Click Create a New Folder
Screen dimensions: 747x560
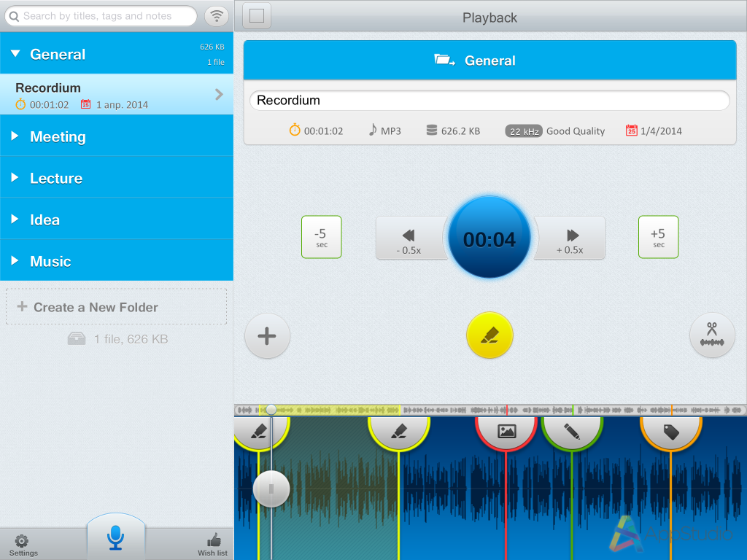click(x=116, y=306)
